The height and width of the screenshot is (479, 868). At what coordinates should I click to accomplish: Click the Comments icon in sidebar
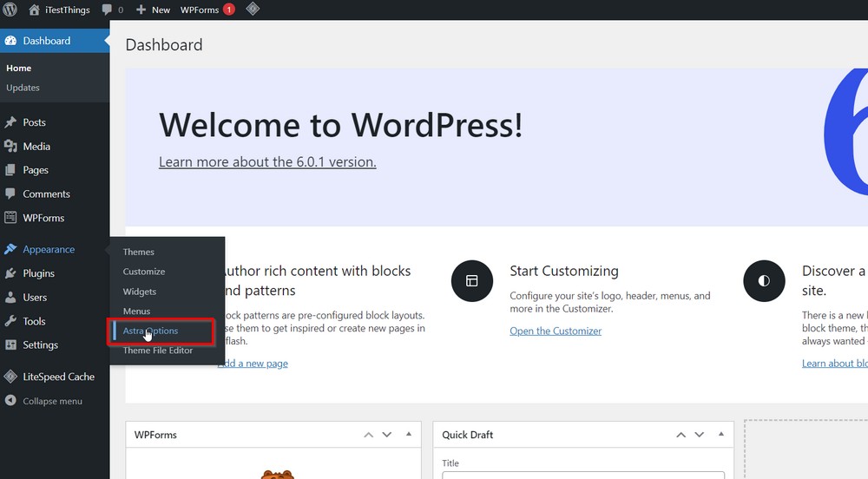pyautogui.click(x=10, y=194)
